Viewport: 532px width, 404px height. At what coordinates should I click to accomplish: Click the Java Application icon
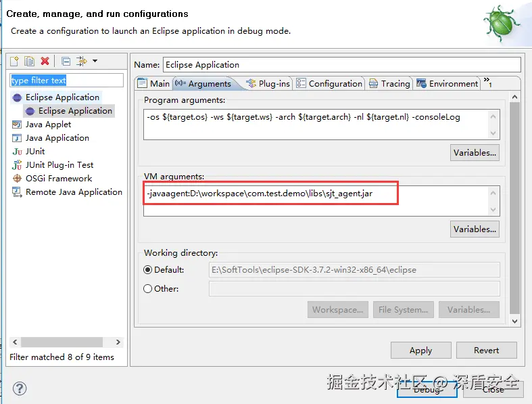click(17, 138)
